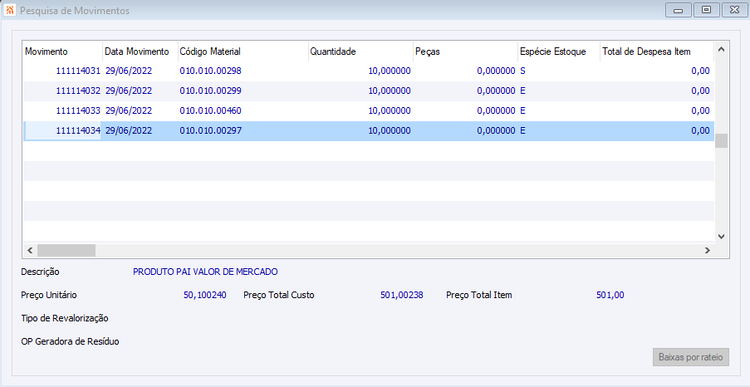Select movement row 111114031
The width and height of the screenshot is (750, 387).
pyautogui.click(x=369, y=71)
